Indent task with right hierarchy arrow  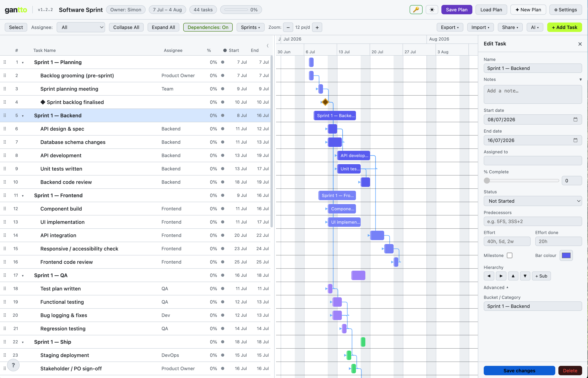tap(501, 276)
